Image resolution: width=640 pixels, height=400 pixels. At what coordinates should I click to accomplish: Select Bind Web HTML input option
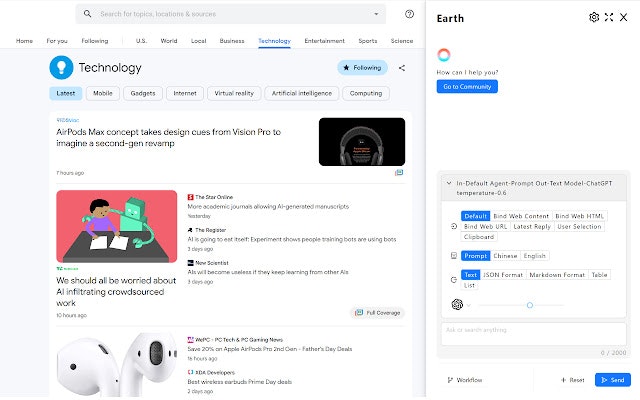579,216
